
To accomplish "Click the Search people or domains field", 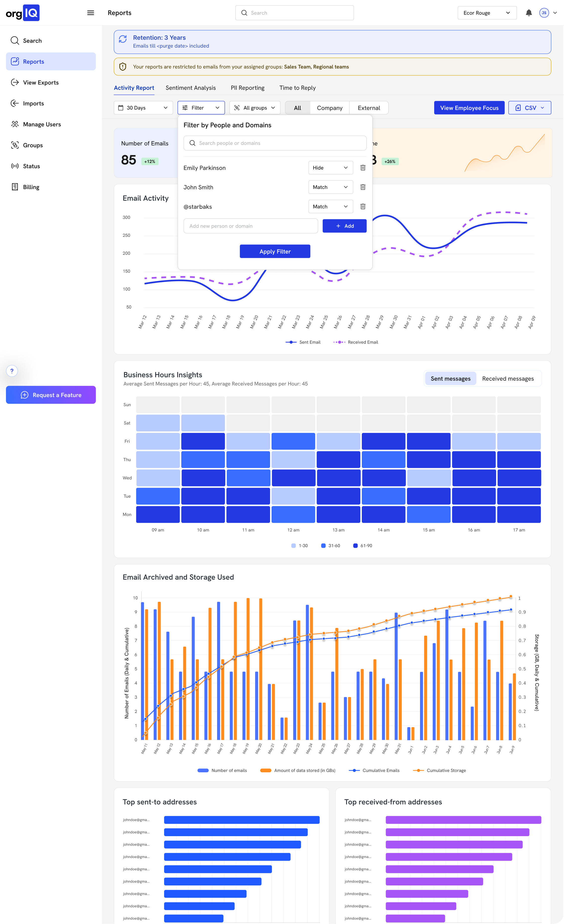I will [275, 143].
